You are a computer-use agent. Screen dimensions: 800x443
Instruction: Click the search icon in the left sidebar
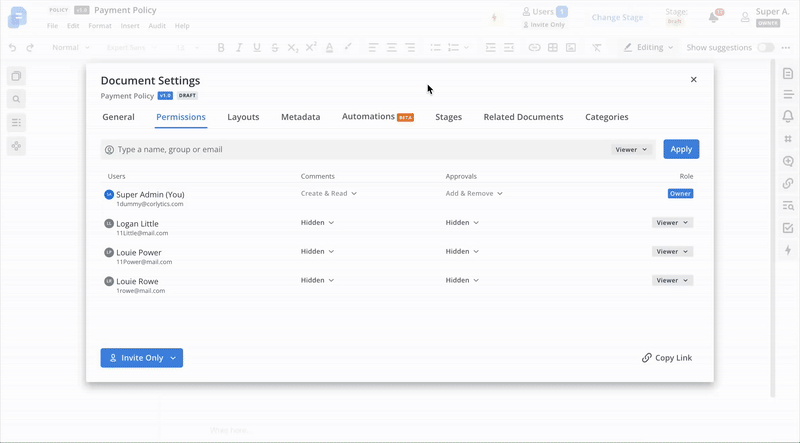(x=16, y=99)
